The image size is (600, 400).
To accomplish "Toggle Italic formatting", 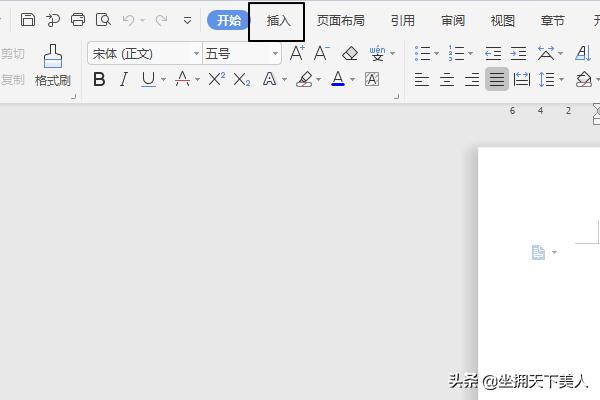I will (123, 80).
